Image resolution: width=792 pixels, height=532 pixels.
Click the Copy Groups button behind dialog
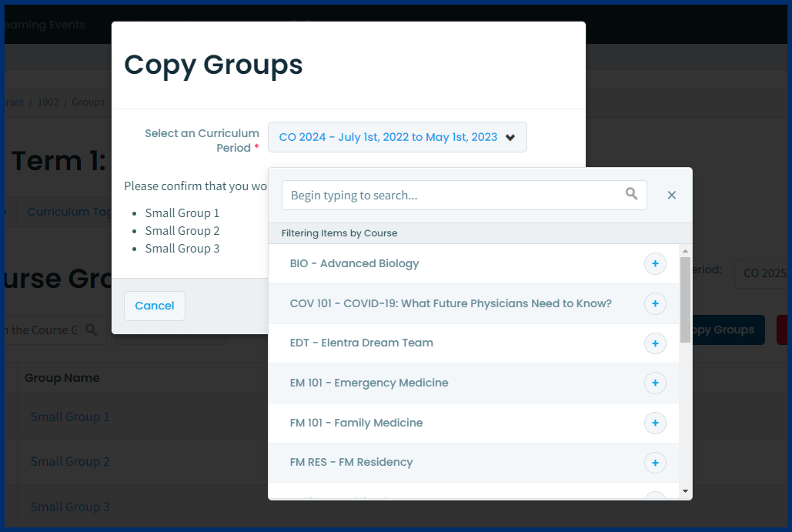click(728, 330)
